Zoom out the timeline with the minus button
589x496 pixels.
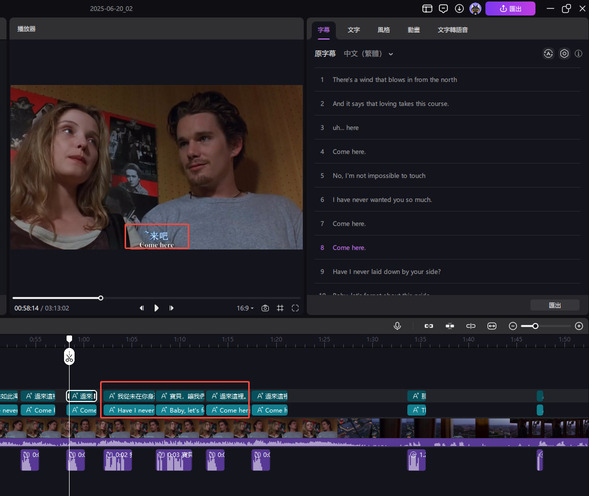pyautogui.click(x=513, y=326)
